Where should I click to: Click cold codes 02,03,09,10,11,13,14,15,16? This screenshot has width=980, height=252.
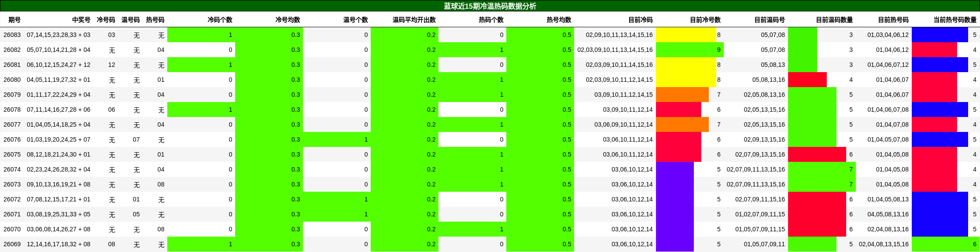point(615,50)
